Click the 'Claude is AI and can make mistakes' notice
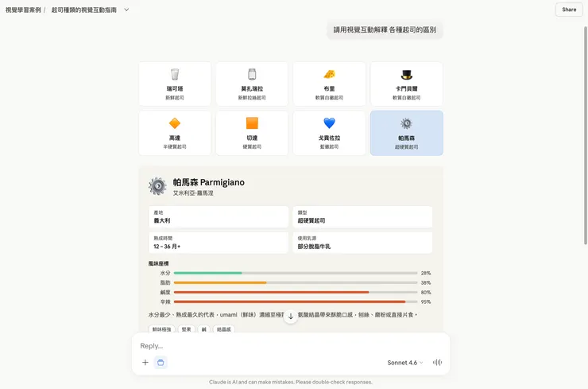 click(291, 382)
